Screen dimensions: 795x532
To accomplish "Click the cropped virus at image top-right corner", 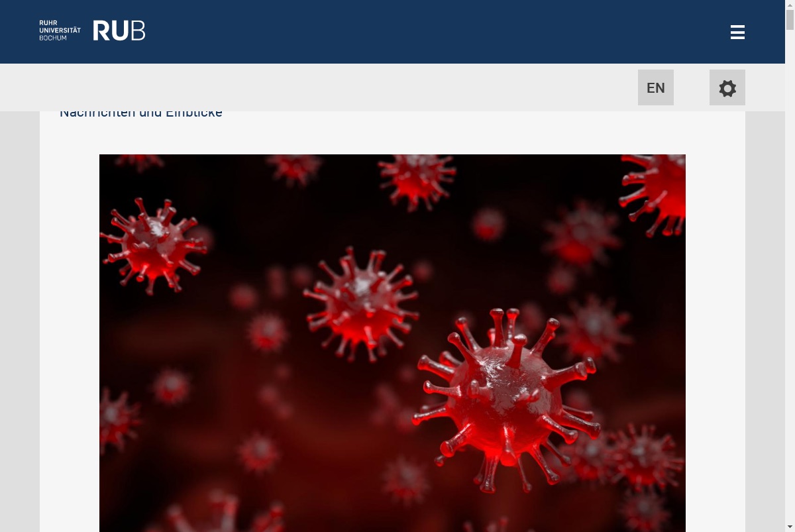I will [x=655, y=192].
